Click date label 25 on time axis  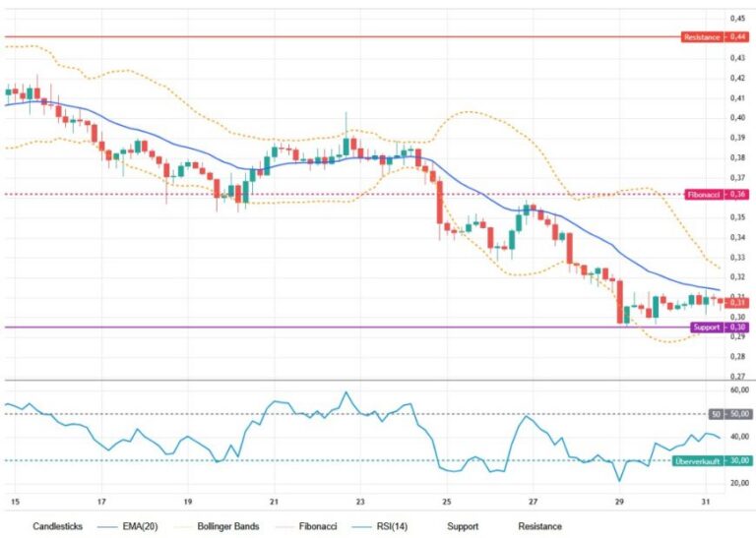coord(447,502)
